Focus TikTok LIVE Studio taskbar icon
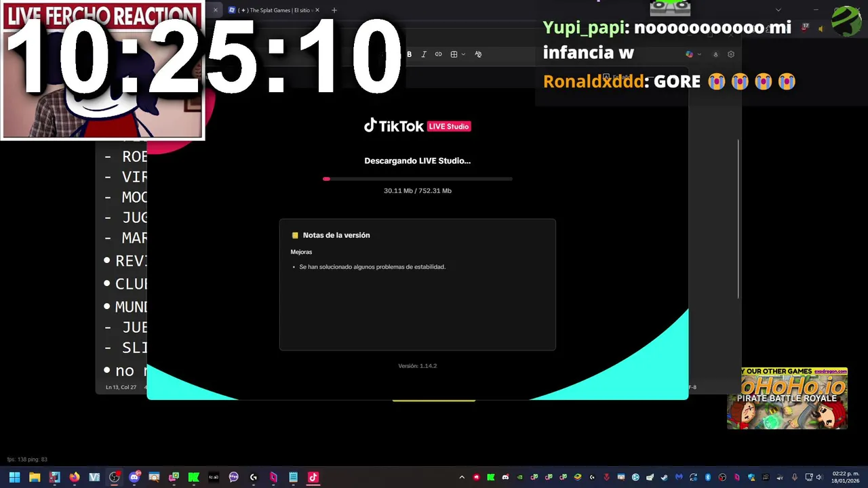Screen dimensions: 868x488 (x=313, y=477)
